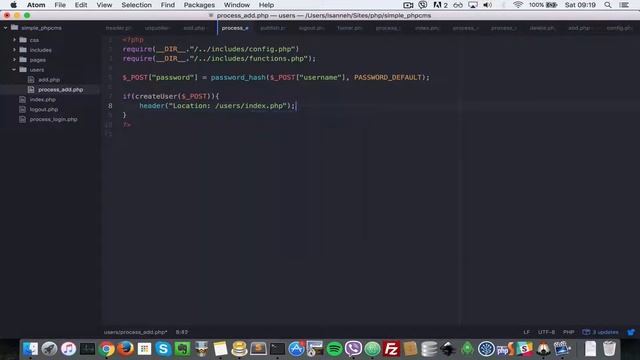The height and width of the screenshot is (360, 640).
Task: Change the LF line ending setting
Action: [x=527, y=332]
